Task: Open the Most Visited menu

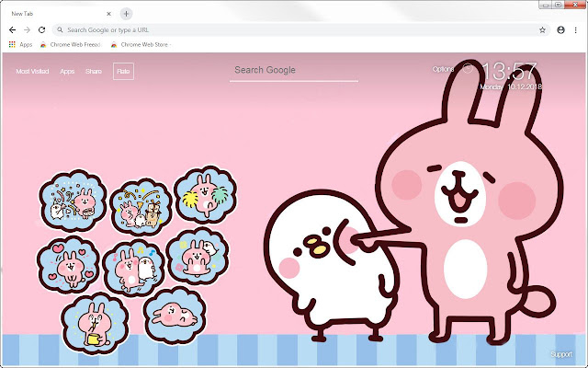Action: (32, 72)
